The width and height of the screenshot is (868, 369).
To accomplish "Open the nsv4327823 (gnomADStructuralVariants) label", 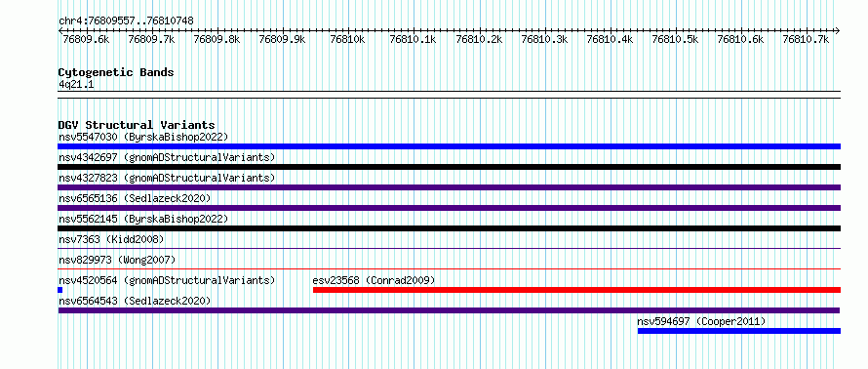I will [x=167, y=178].
